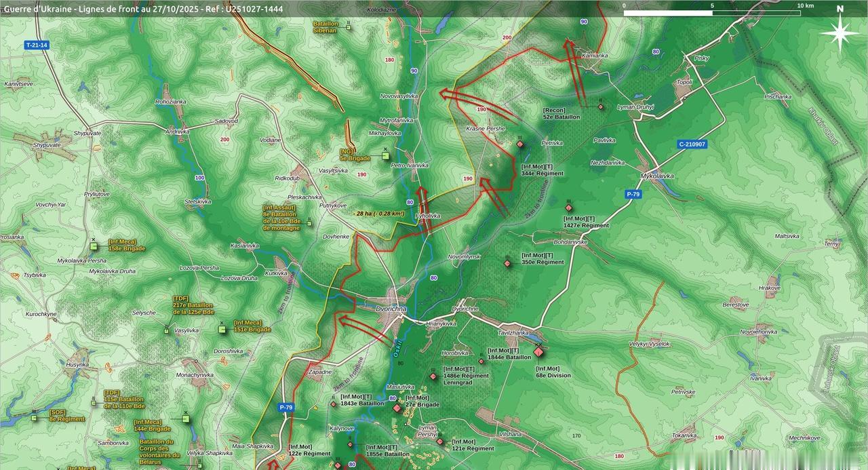This screenshot has width=868, height=470.
Task: Select the Pisky village label
Action: (x=701, y=58)
